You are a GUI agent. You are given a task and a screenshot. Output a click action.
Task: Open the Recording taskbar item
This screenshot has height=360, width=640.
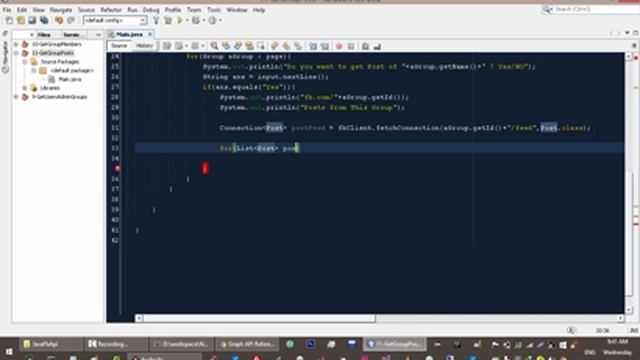coord(115,344)
